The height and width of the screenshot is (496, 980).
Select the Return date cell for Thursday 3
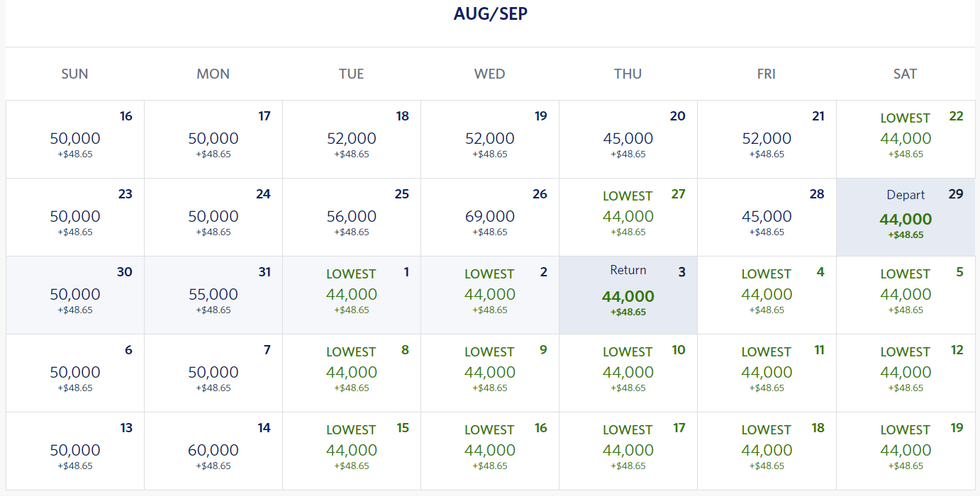[x=628, y=295]
